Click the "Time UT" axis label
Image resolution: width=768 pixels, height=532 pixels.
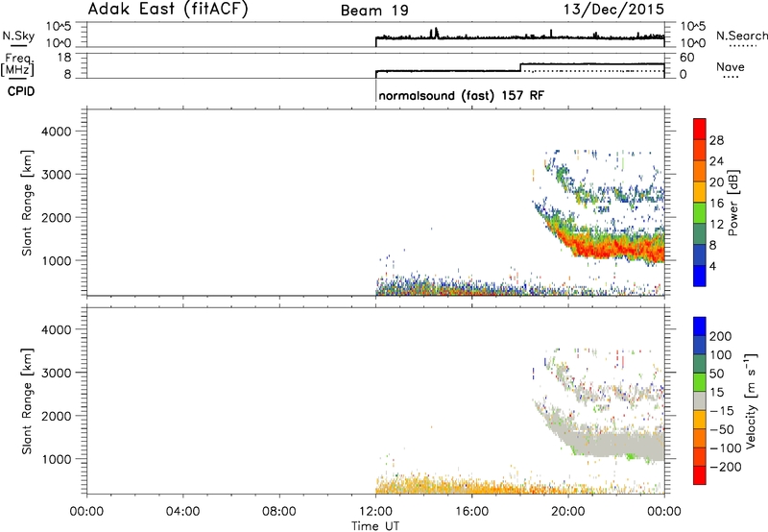375,526
